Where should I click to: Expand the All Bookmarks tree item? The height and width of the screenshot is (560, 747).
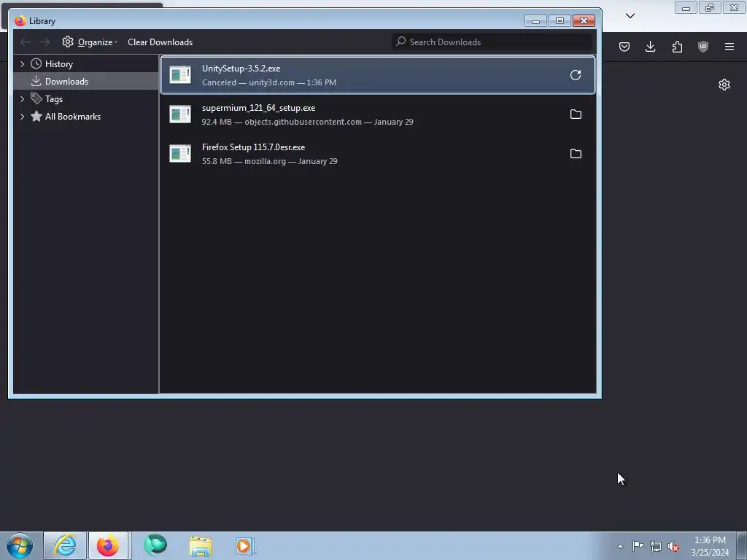[x=22, y=117]
